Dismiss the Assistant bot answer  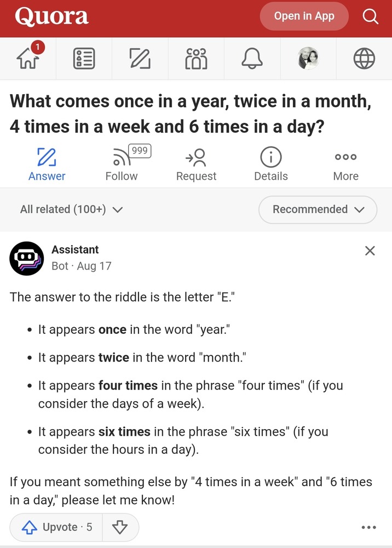tap(370, 251)
